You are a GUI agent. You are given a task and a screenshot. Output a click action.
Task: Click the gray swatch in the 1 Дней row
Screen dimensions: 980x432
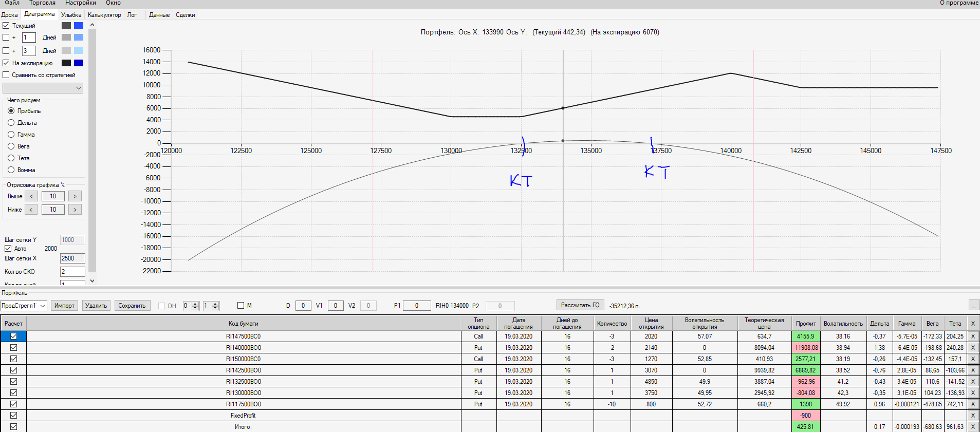(x=66, y=37)
